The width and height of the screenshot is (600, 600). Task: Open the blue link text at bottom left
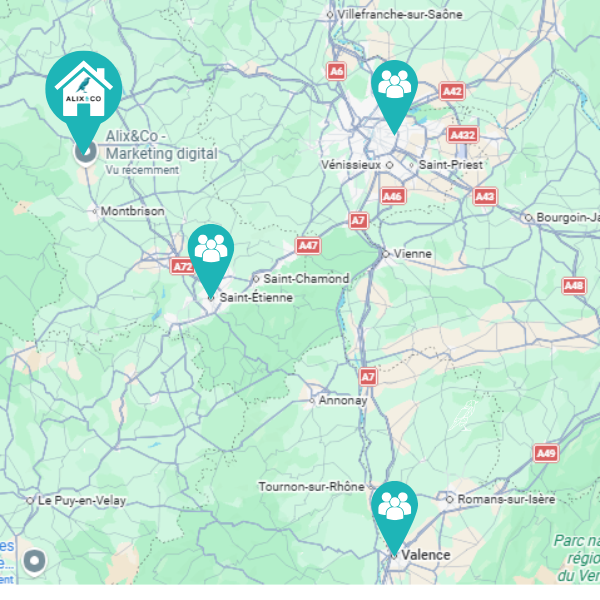click(x=7, y=562)
